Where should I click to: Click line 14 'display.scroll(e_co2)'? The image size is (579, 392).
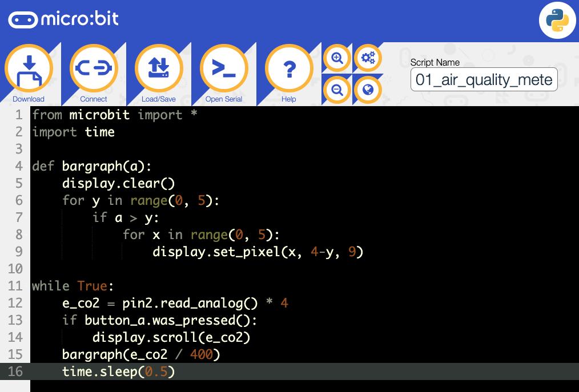pyautogui.click(x=171, y=337)
